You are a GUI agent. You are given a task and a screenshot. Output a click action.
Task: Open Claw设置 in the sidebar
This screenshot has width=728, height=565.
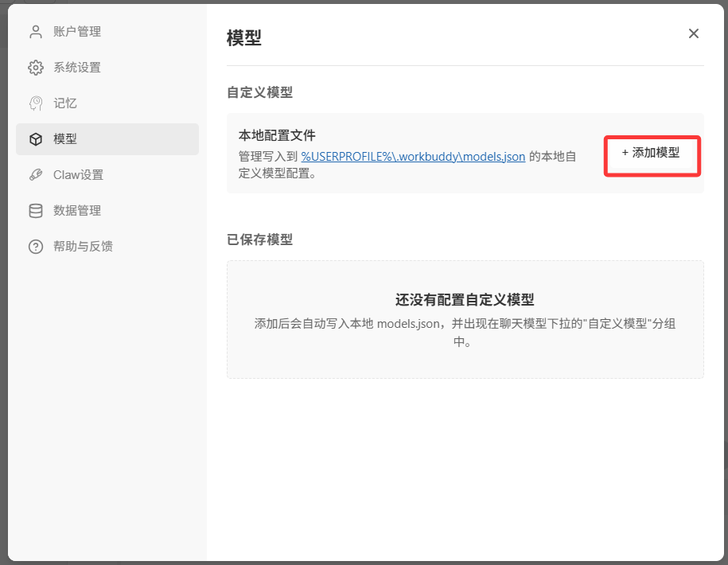(107, 174)
